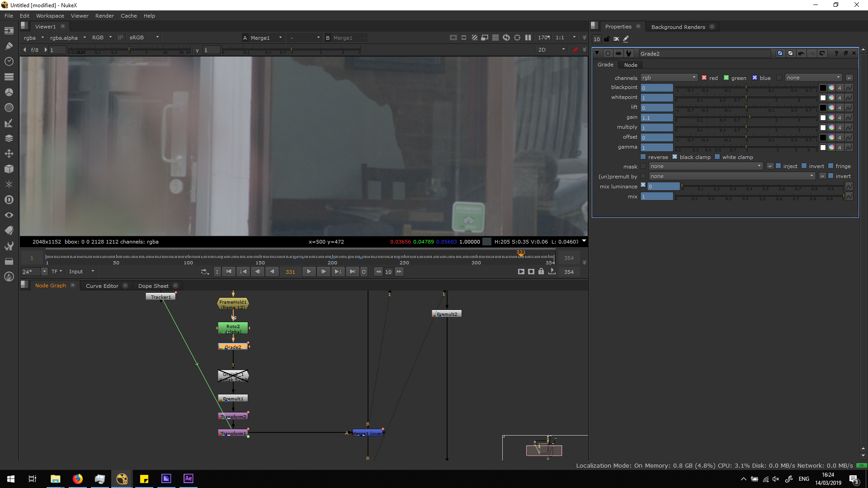Image resolution: width=868 pixels, height=488 pixels.
Task: Click the mix slider track
Action: (x=759, y=196)
